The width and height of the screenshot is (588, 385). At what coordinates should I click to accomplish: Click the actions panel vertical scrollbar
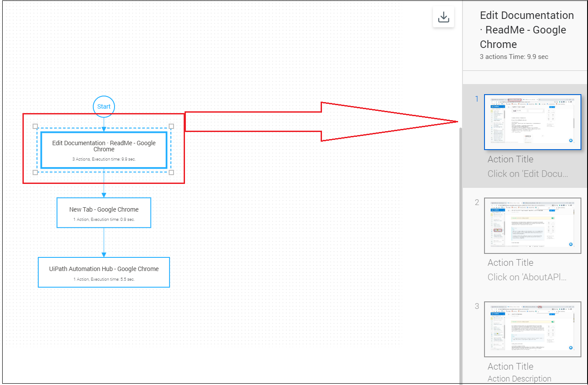pos(460,255)
